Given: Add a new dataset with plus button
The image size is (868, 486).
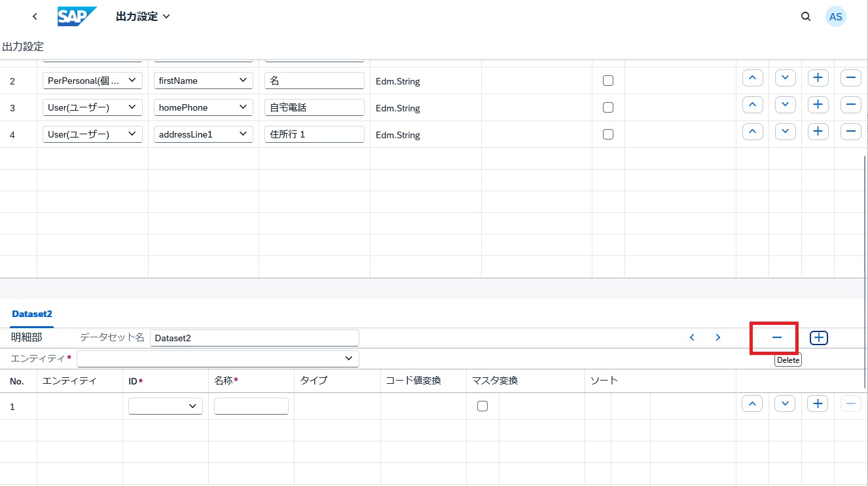Looking at the screenshot, I should (x=818, y=337).
